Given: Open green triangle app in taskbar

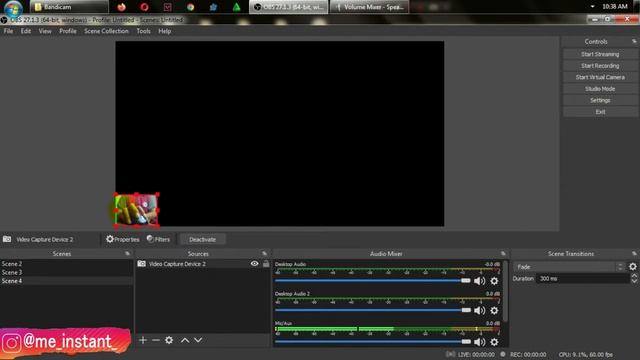Looking at the screenshot, I should coord(236,7).
